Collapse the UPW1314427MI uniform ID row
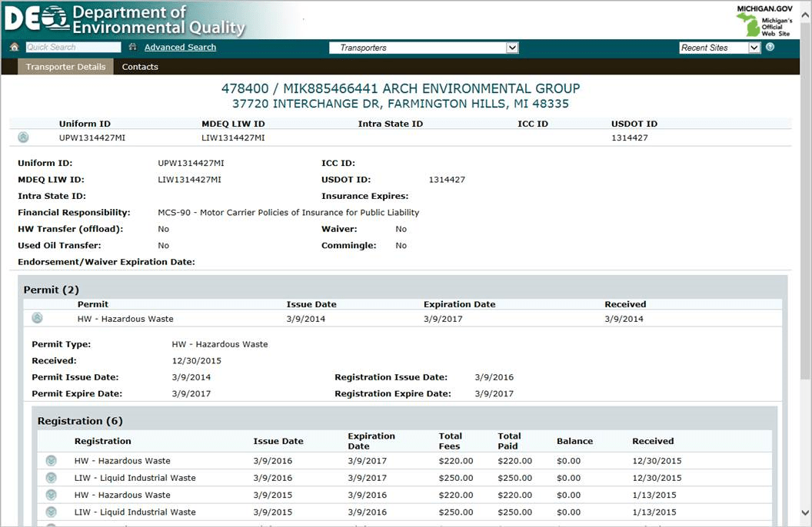Screen dimensions: 812x527 click(23, 138)
